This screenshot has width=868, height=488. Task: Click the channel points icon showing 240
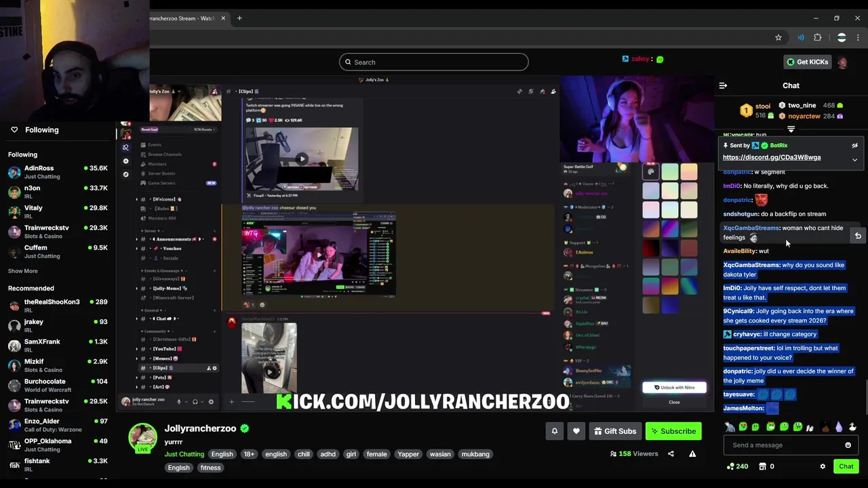[730, 466]
